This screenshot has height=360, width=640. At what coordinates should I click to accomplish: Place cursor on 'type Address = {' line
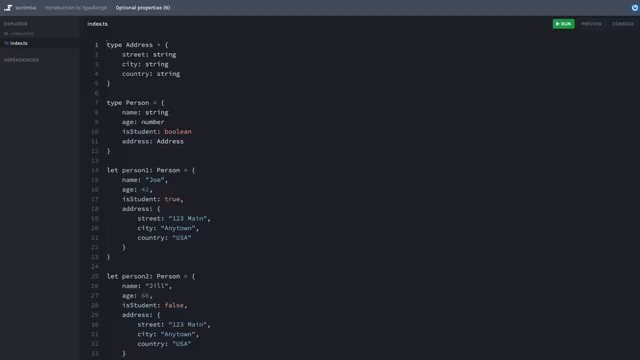[x=137, y=45]
